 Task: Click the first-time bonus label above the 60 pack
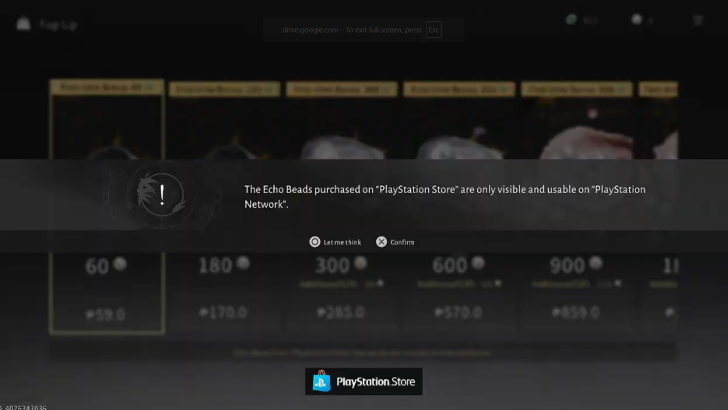[x=107, y=87]
